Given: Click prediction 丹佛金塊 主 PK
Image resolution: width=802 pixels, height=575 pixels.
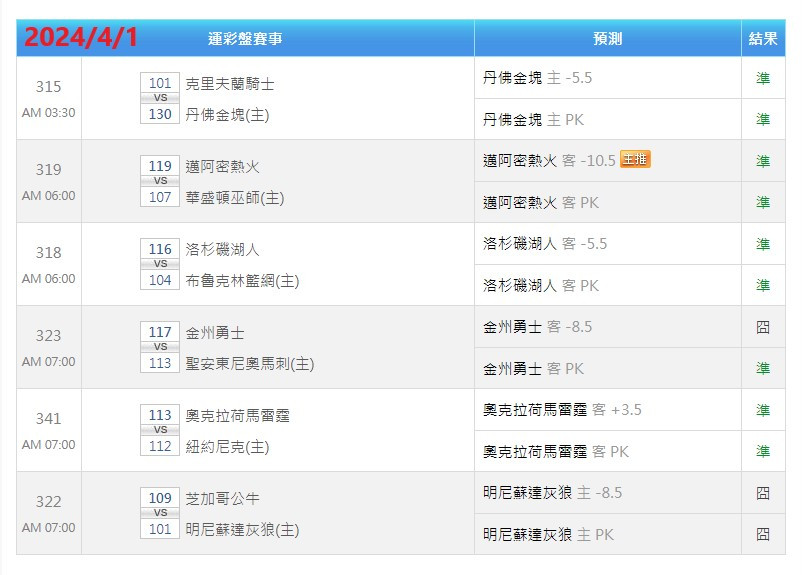Looking at the screenshot, I should click(x=533, y=120).
